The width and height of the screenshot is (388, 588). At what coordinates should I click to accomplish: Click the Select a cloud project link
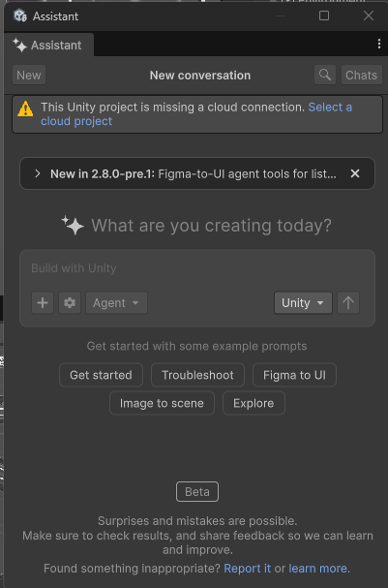tap(196, 114)
